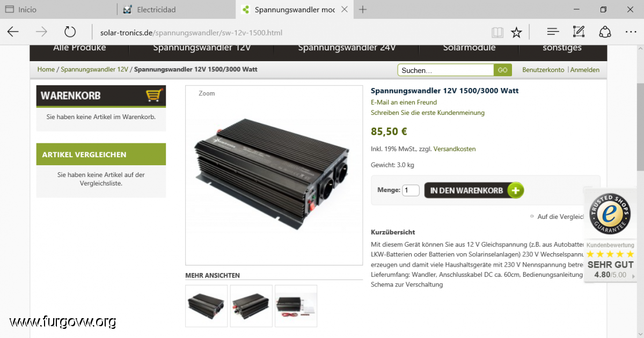Open the browser more options ellipsis
The width and height of the screenshot is (644, 338).
click(631, 32)
